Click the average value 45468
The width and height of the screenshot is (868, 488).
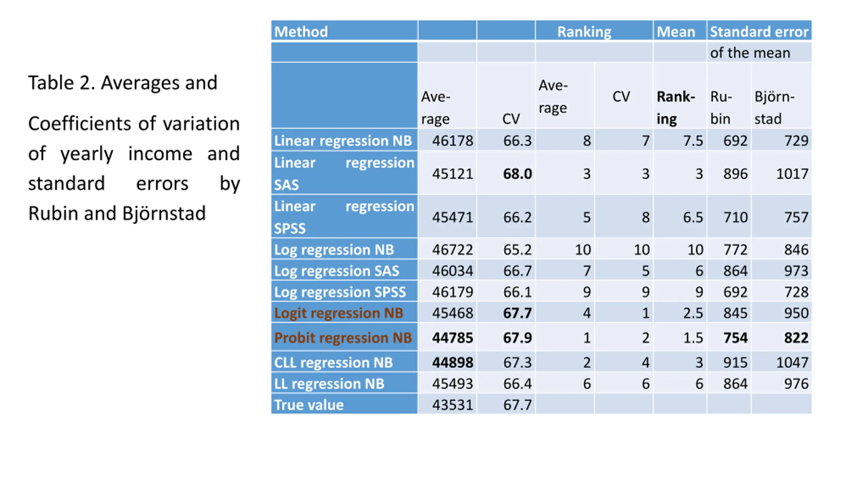452,312
